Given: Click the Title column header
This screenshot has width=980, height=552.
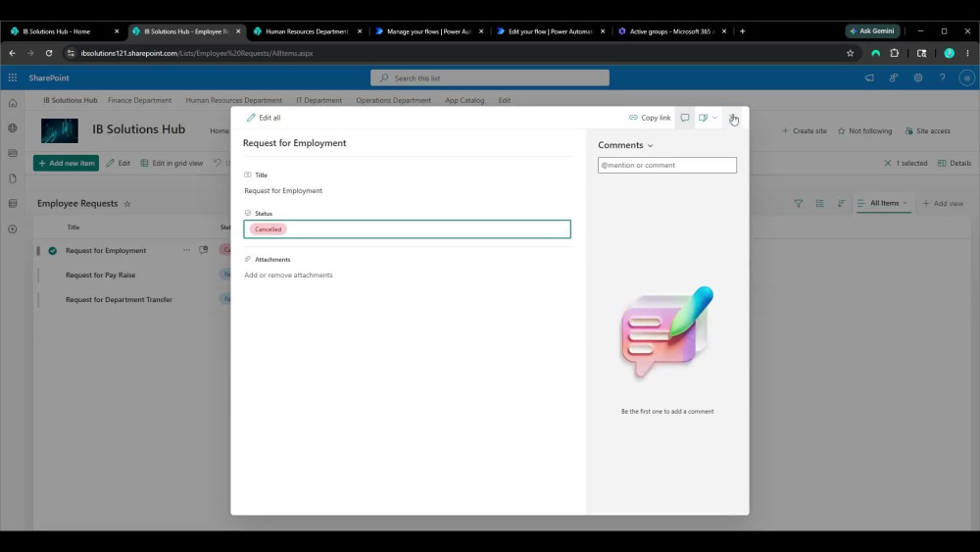Looking at the screenshot, I should [x=73, y=227].
